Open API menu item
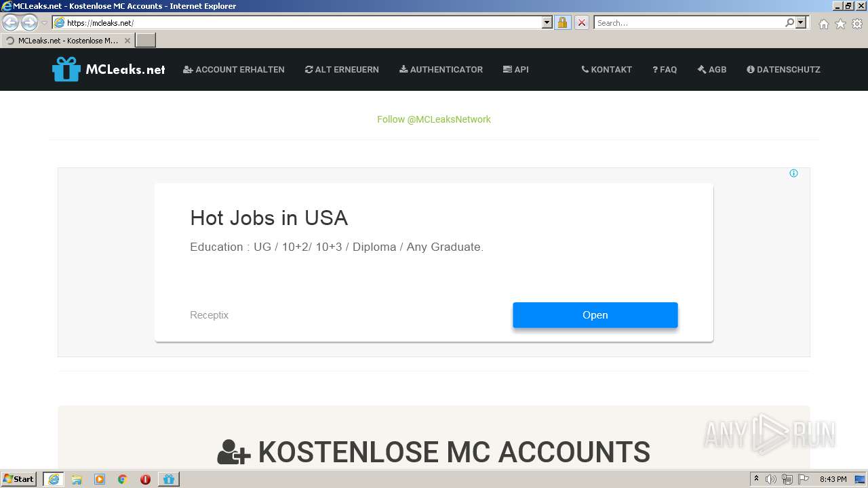Viewport: 868px width, 488px height. [515, 69]
